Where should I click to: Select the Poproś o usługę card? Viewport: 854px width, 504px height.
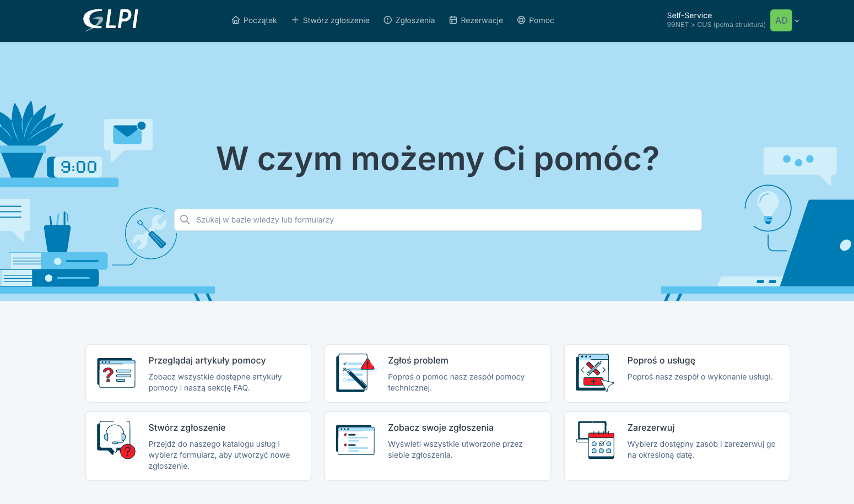[x=677, y=373]
